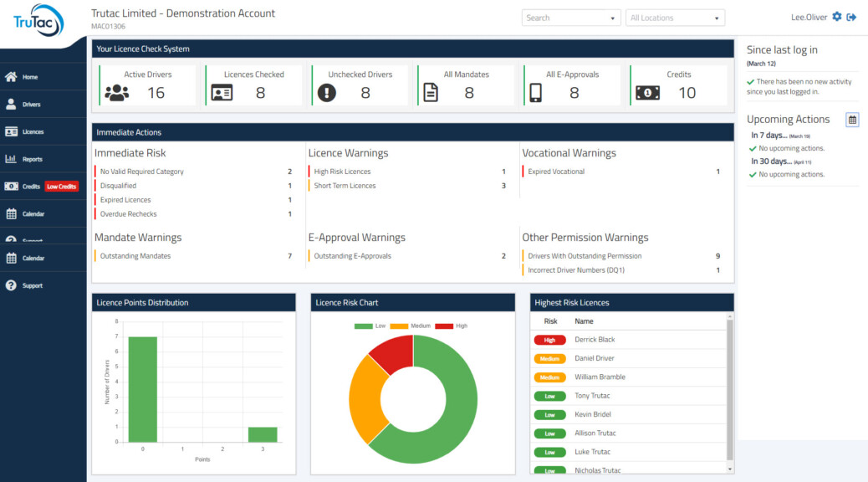
Task: Expand the All Locations dropdown
Action: point(675,18)
